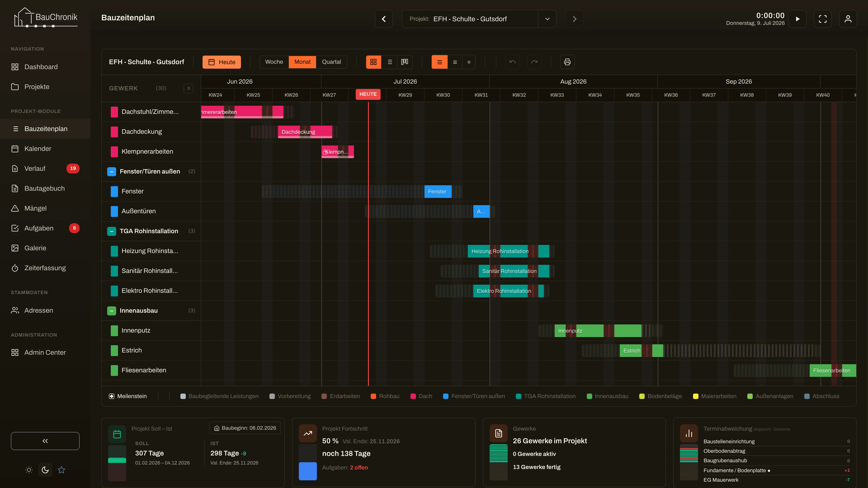Click the undo arrow icon
Image resolution: width=868 pixels, height=488 pixels.
click(x=512, y=62)
